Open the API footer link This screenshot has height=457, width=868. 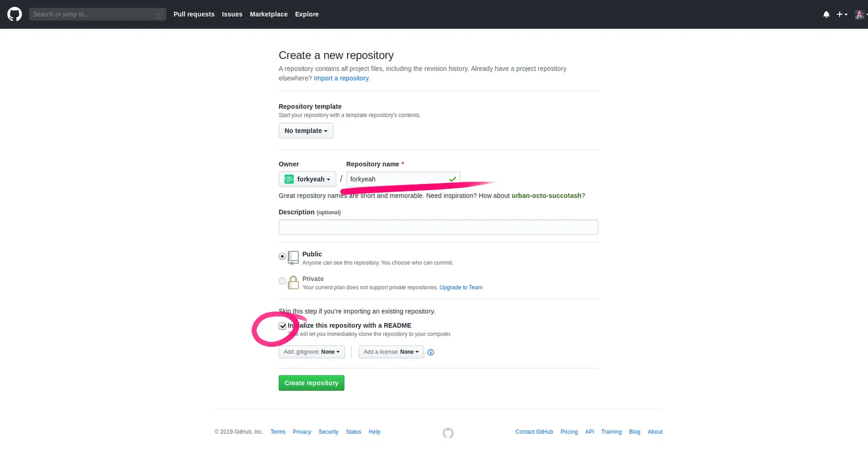point(590,432)
